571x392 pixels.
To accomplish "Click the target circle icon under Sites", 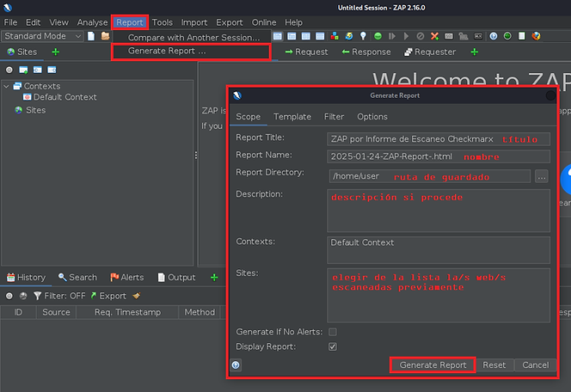I will (x=9, y=70).
